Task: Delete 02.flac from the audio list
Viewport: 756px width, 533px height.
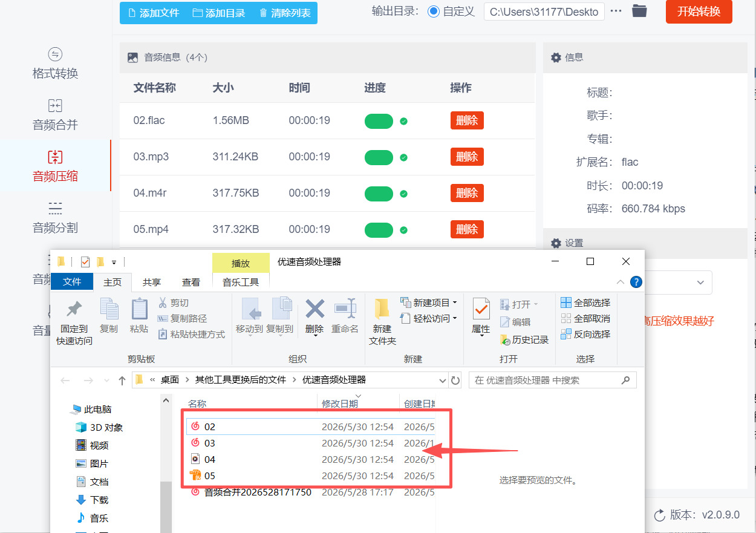Action: tap(467, 120)
